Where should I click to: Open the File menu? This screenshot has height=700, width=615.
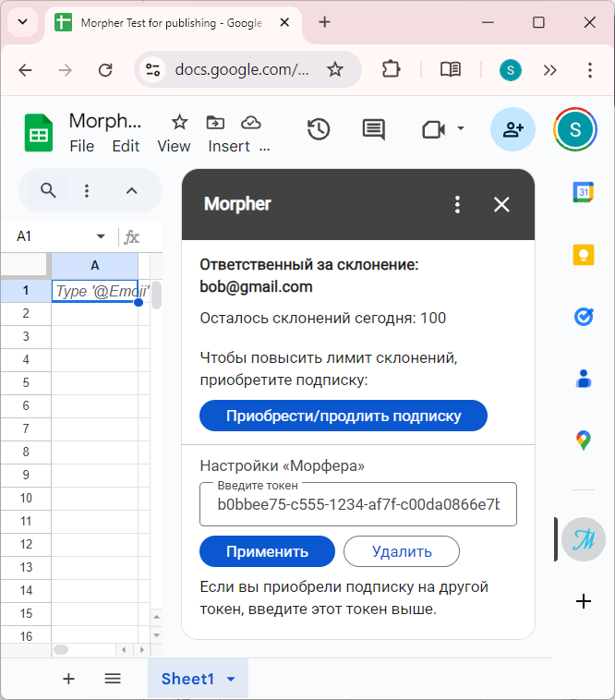tap(81, 146)
